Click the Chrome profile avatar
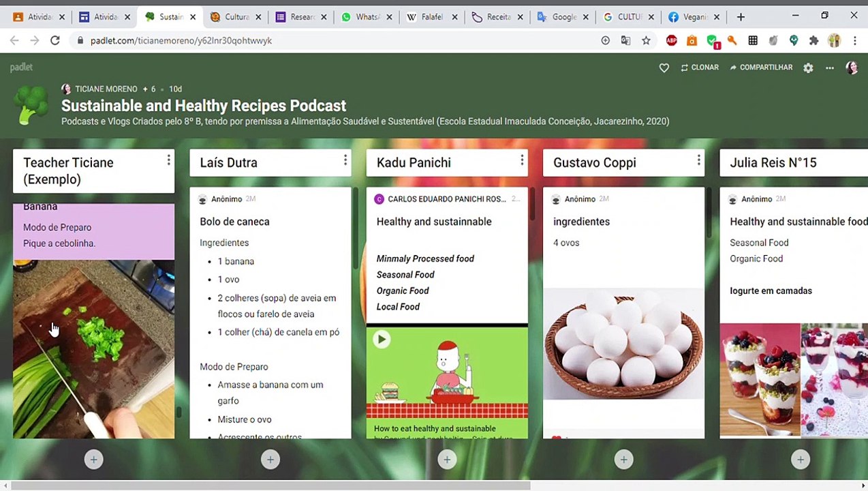Image resolution: width=868 pixels, height=491 pixels. point(834,41)
